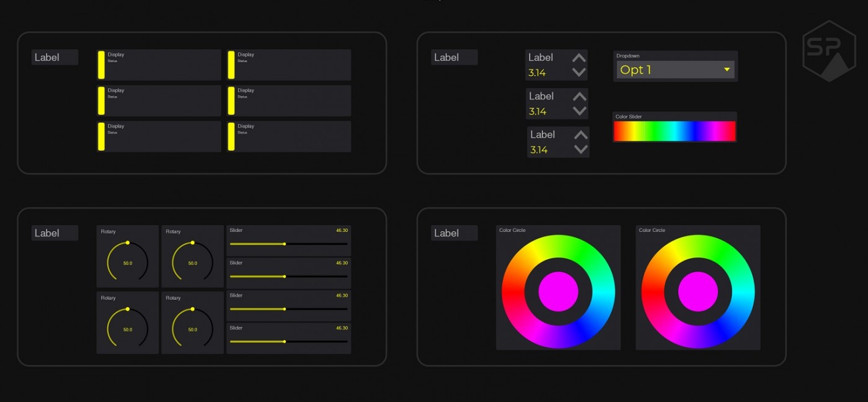This screenshot has height=402, width=868.
Task: Click the Color Slider caption text
Action: 629,117
